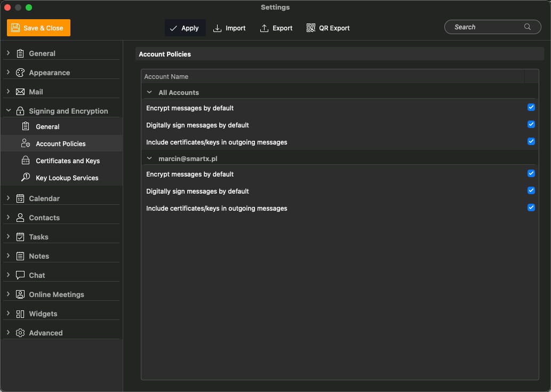
Task: Collapse the Signing and Encryption section
Action: point(9,111)
